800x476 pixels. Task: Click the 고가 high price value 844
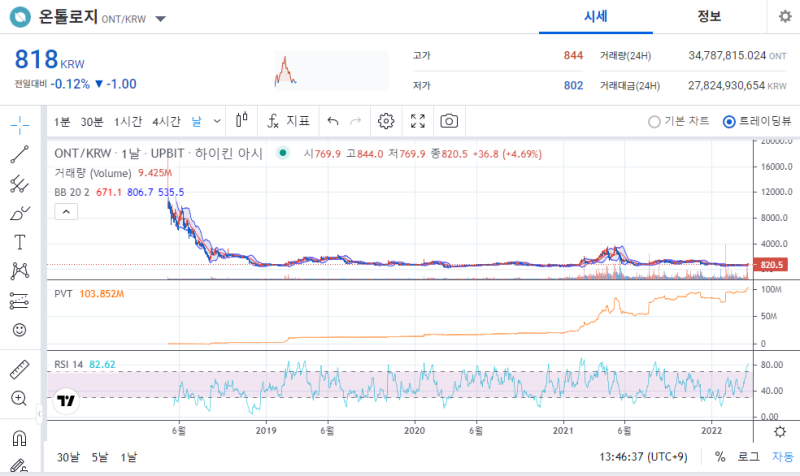[x=573, y=55]
